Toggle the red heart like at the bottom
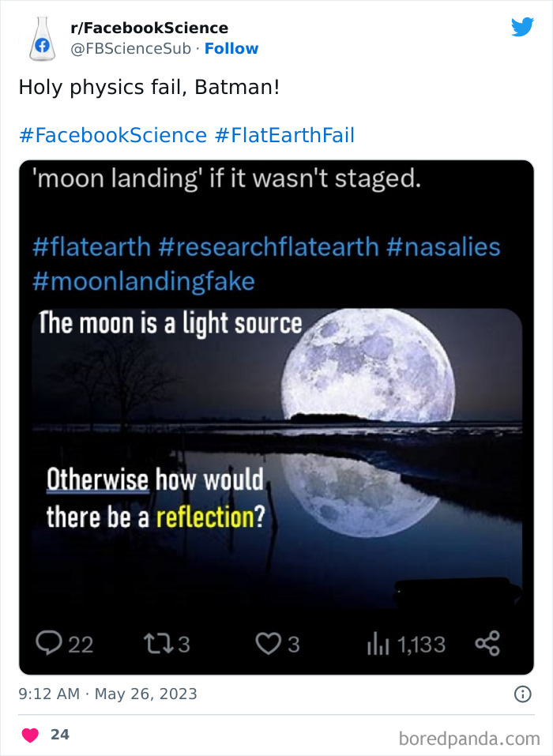This screenshot has width=553, height=756. point(29,734)
